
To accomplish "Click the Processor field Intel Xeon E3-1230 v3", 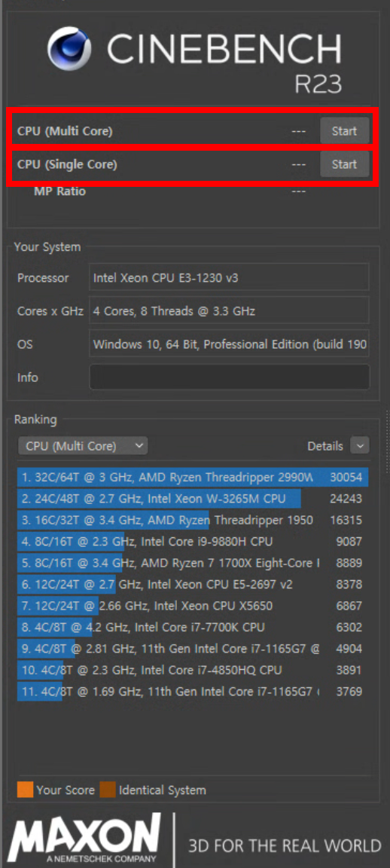I will (x=229, y=277).
